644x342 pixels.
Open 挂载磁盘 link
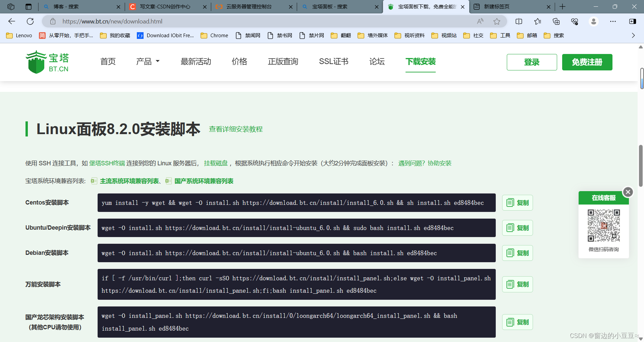216,163
